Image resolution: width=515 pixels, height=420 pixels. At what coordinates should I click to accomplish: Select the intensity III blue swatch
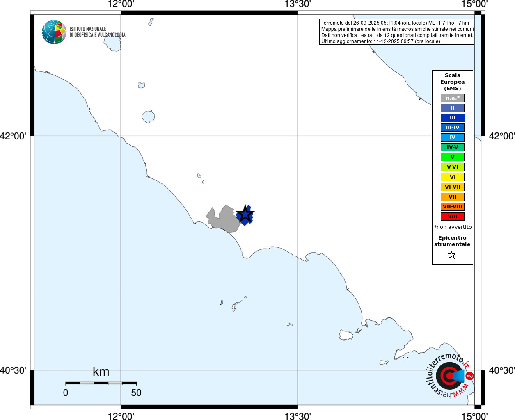(x=453, y=118)
